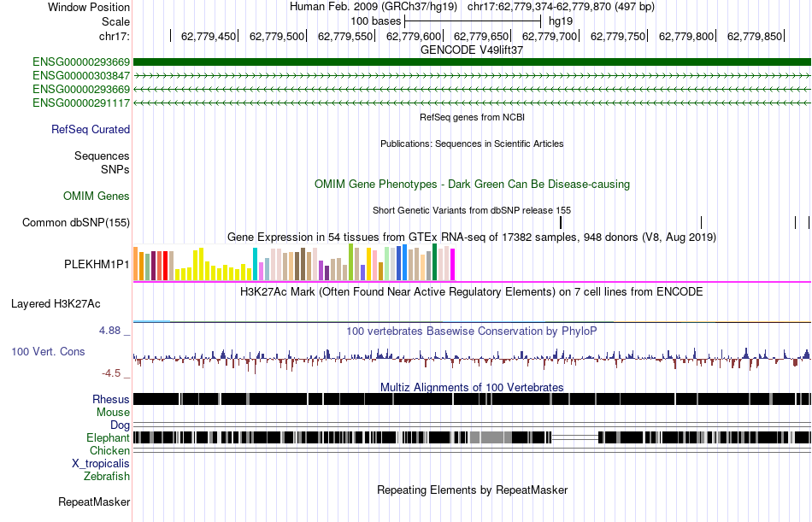Click the chr17:62,779,374-62,779,870 position text
This screenshot has width=812, height=522.
(562, 7)
